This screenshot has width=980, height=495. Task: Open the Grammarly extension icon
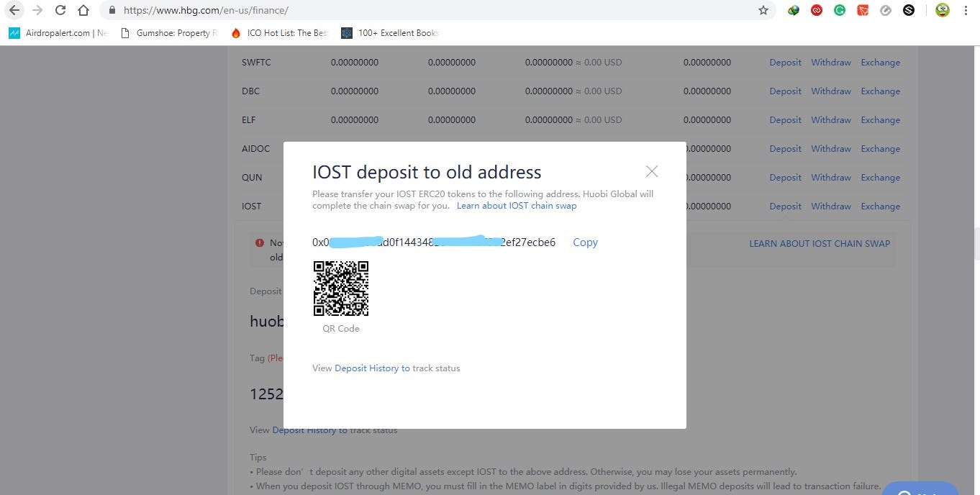point(840,10)
